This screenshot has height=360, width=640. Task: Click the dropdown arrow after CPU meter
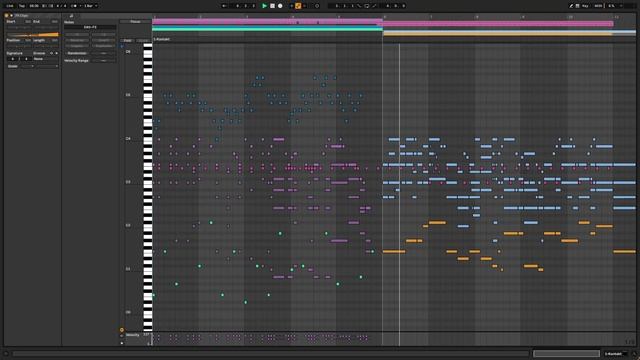[622, 6]
